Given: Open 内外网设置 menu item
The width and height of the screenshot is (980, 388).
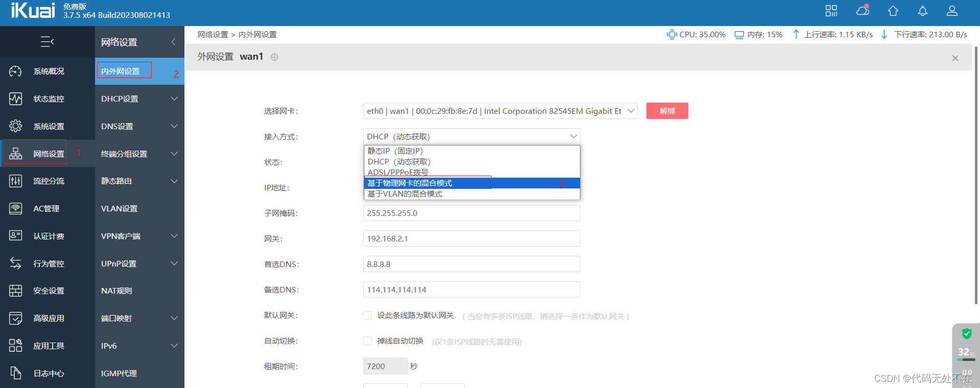Looking at the screenshot, I should click(x=139, y=71).
